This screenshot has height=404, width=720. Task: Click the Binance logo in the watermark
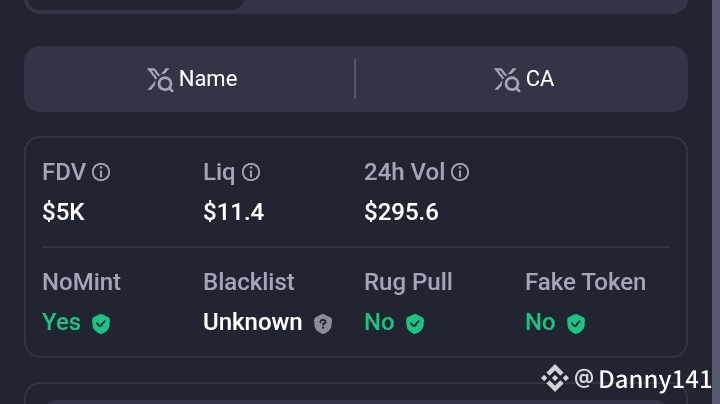tap(554, 378)
